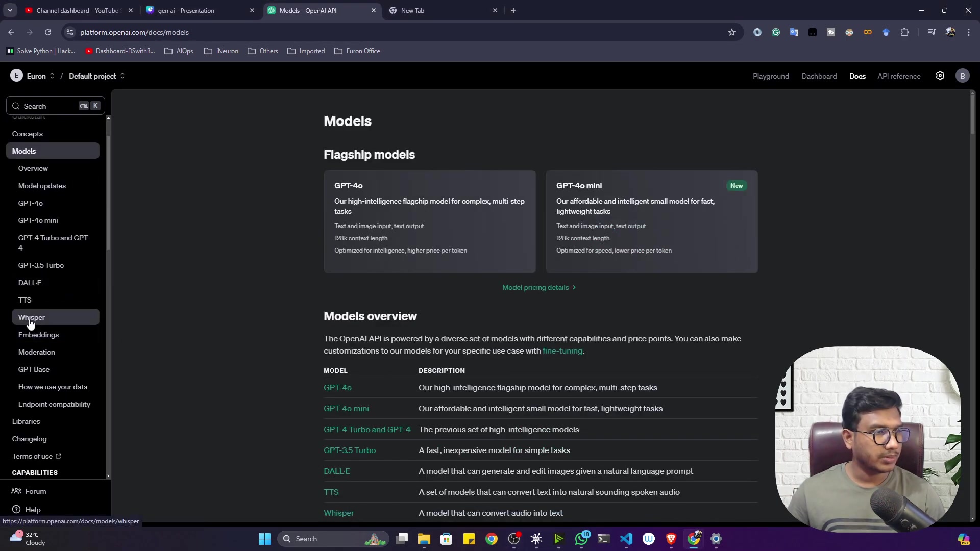Open the Forum link icon in sidebar
The height and width of the screenshot is (551, 980).
[x=16, y=491]
